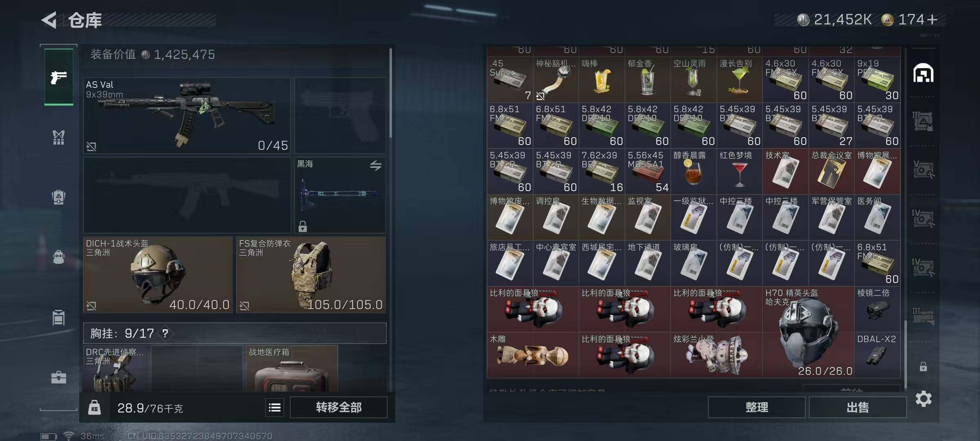Click the H70 精英头盔 helmet item
980x441 pixels.
pos(808,332)
